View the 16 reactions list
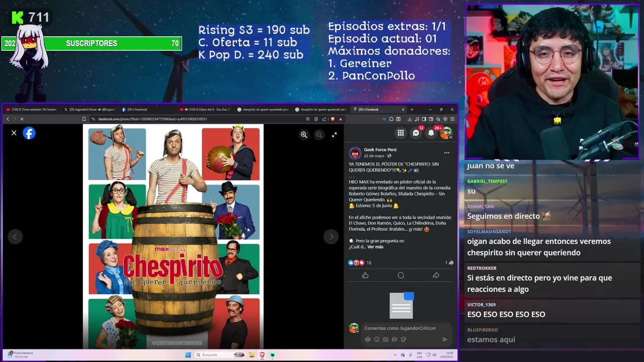Viewport: 644px width, 362px height. pyautogui.click(x=360, y=262)
